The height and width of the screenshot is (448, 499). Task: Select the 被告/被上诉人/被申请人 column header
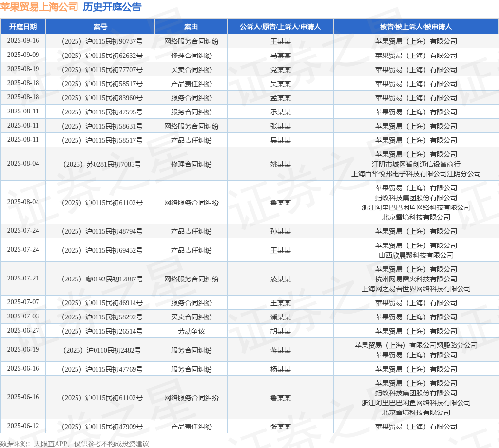[x=416, y=27]
